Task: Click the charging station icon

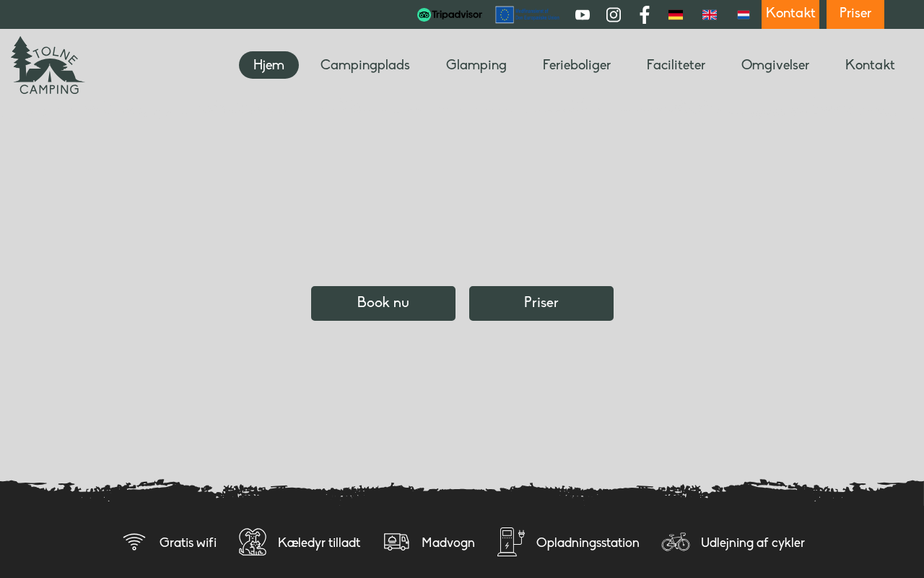Action: [511, 542]
